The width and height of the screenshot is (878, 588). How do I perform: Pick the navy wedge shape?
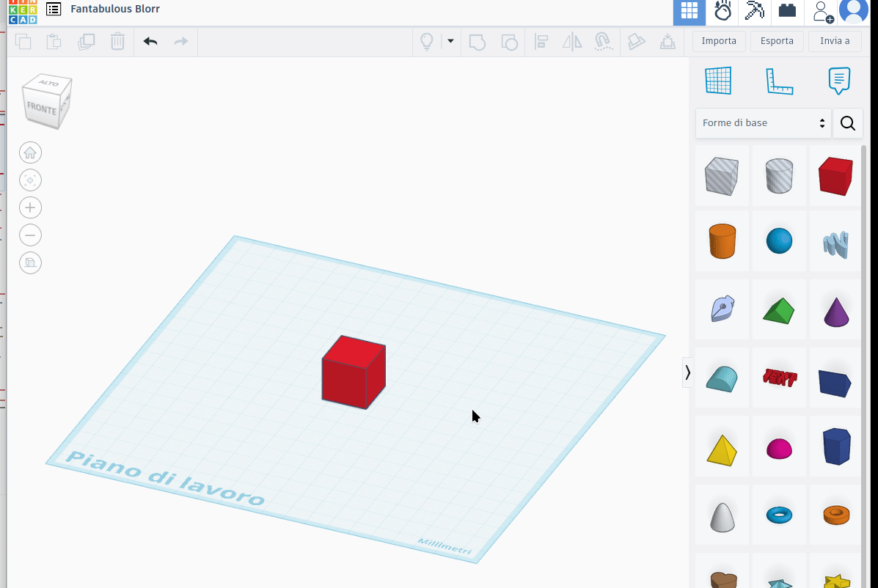834,383
